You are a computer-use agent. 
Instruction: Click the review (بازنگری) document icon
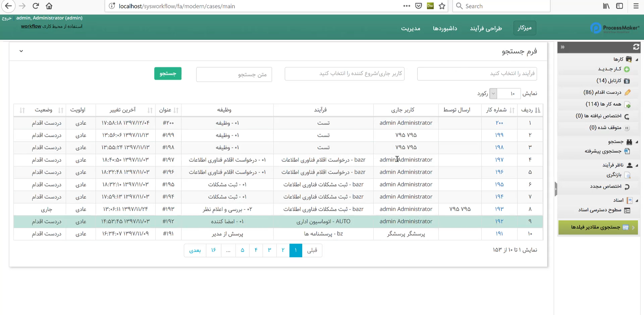click(x=628, y=175)
